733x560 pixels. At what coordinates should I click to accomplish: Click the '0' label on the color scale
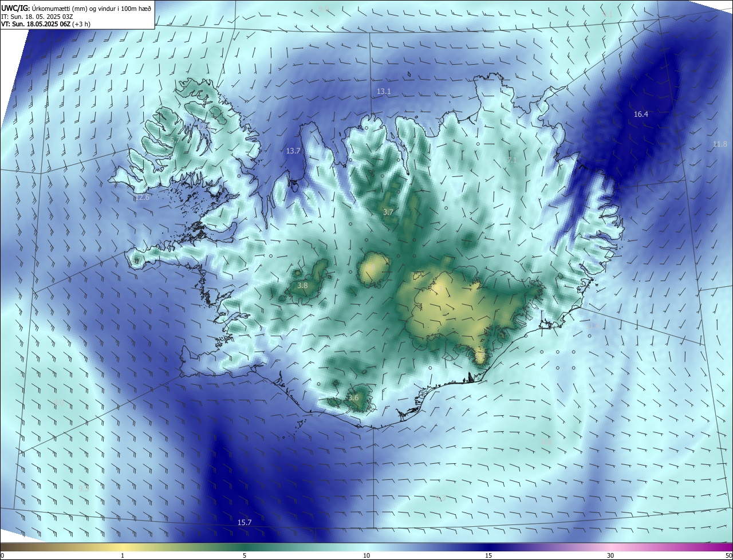coord(2,555)
